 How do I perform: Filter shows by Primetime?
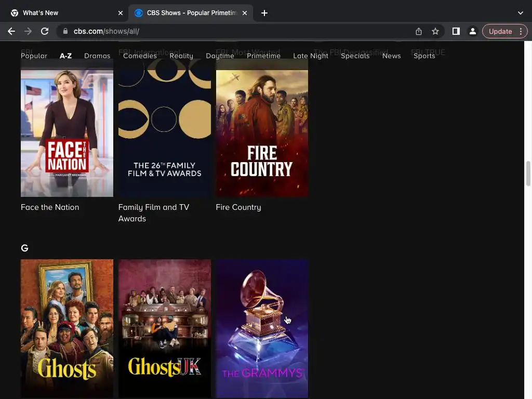coord(263,56)
